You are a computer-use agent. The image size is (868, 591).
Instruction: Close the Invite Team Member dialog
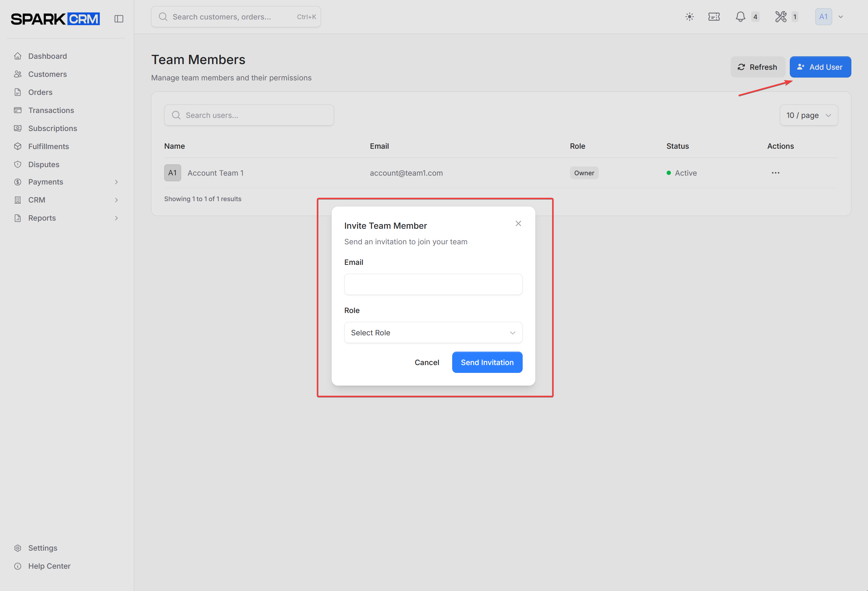pyautogui.click(x=518, y=223)
